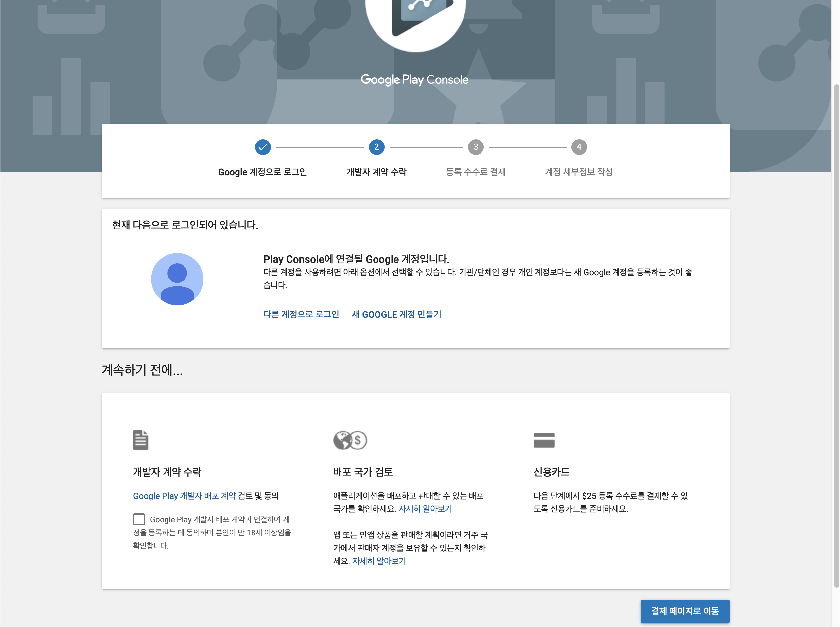Viewport: 840px width, 627px height.
Task: Click the step 2 circle icon
Action: coord(376,147)
